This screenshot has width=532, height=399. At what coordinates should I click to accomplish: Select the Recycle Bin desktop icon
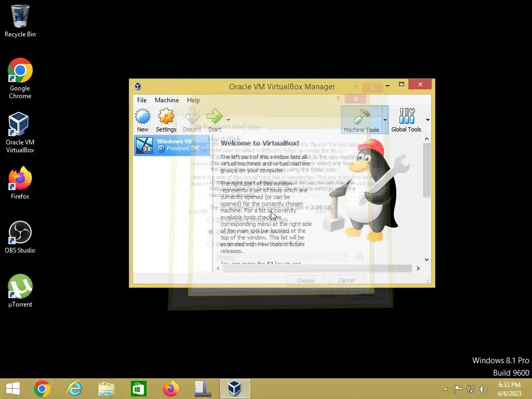pos(20,21)
